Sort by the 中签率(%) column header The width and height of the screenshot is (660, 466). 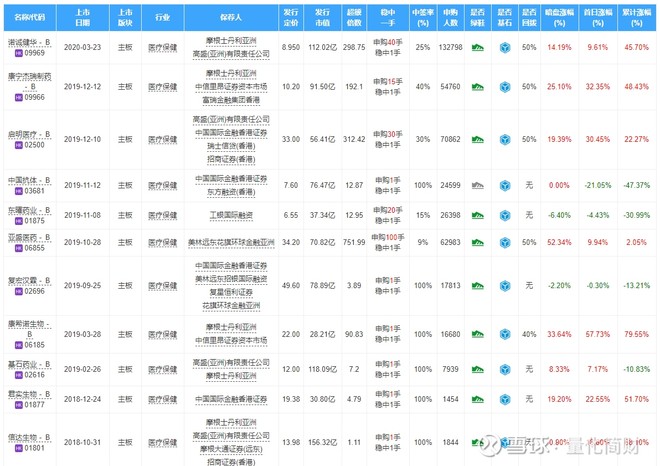click(423, 17)
